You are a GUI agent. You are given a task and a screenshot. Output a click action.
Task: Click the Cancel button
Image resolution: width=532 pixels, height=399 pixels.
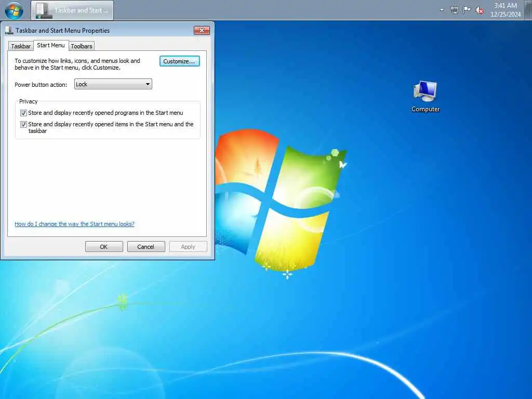coord(146,247)
